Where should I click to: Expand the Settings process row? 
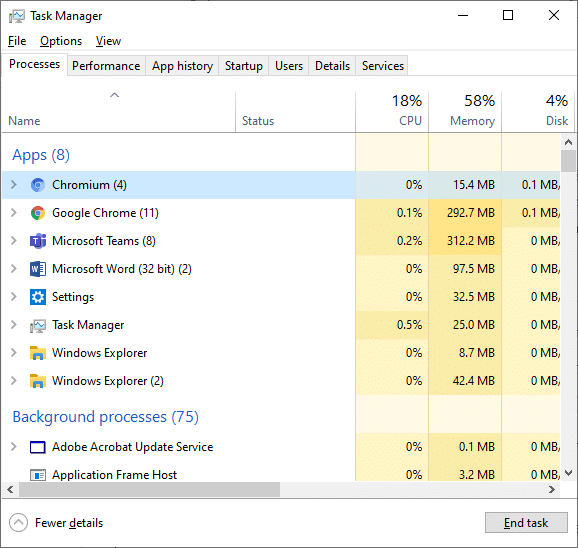[14, 297]
